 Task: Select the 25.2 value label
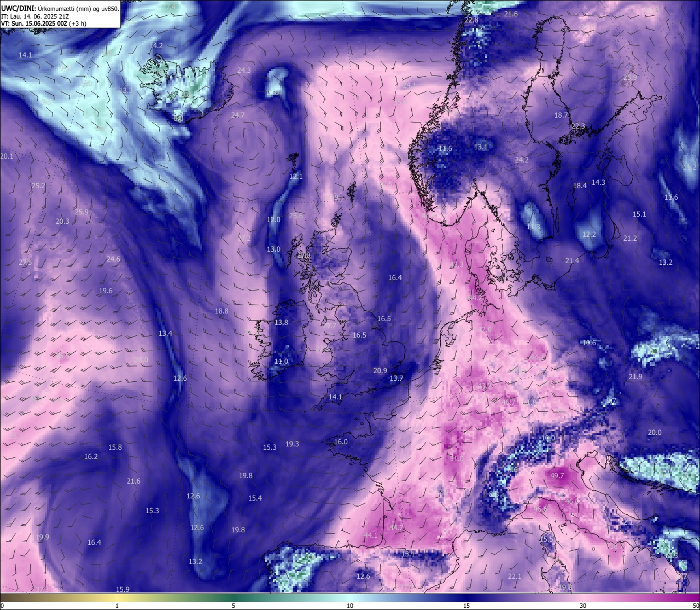tap(38, 186)
